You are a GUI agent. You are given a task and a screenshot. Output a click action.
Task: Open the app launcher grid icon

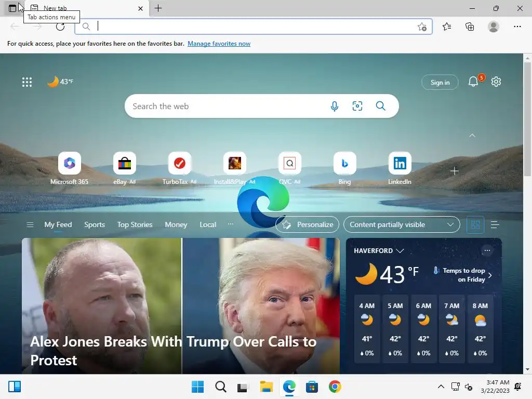27,82
